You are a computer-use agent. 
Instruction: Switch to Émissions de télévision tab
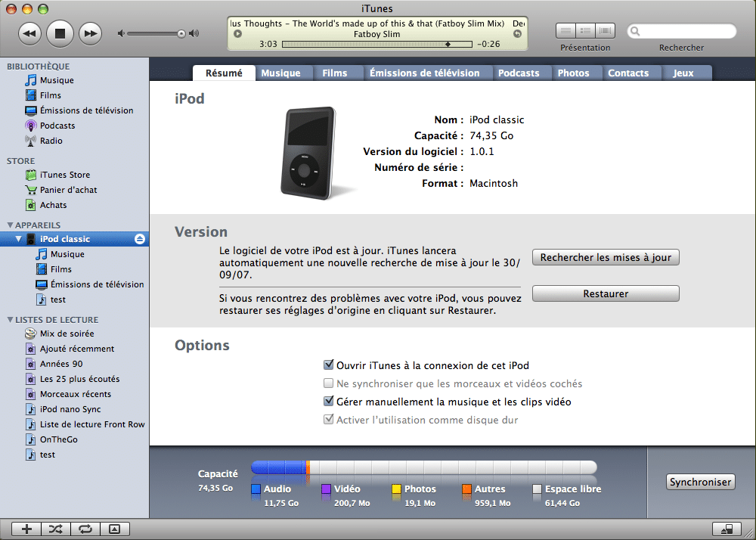424,73
